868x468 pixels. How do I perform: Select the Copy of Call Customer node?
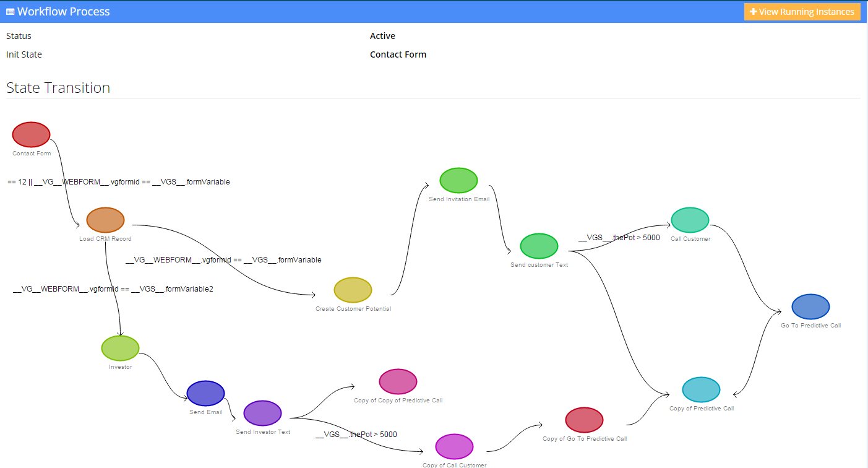click(x=454, y=446)
